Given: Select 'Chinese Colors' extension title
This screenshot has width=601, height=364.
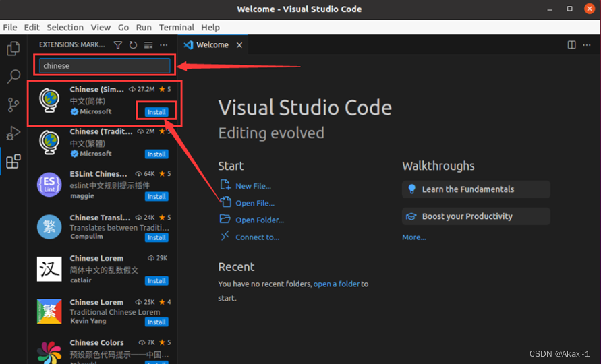Looking at the screenshot, I should pos(96,342).
